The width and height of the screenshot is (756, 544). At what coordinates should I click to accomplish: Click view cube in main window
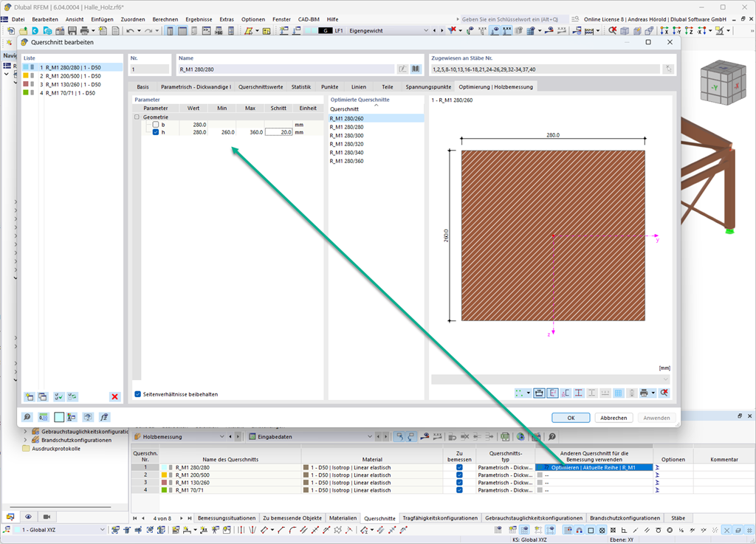click(724, 82)
